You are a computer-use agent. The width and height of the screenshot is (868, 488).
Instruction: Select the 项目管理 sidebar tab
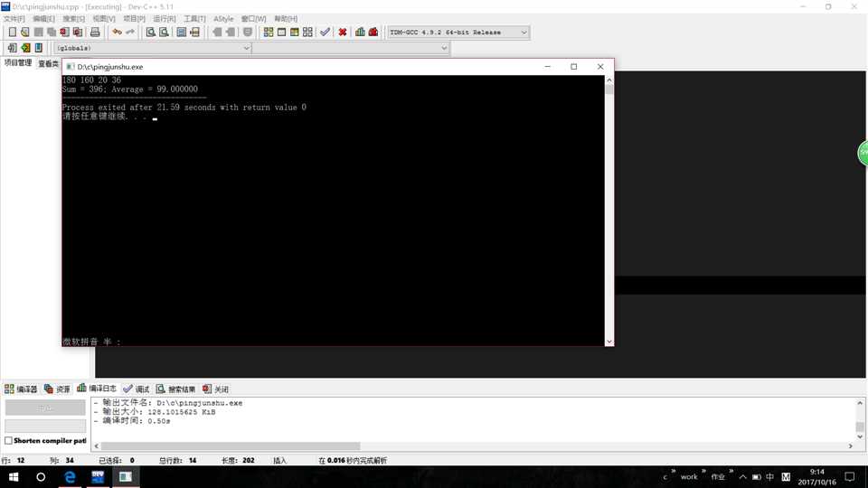point(18,63)
